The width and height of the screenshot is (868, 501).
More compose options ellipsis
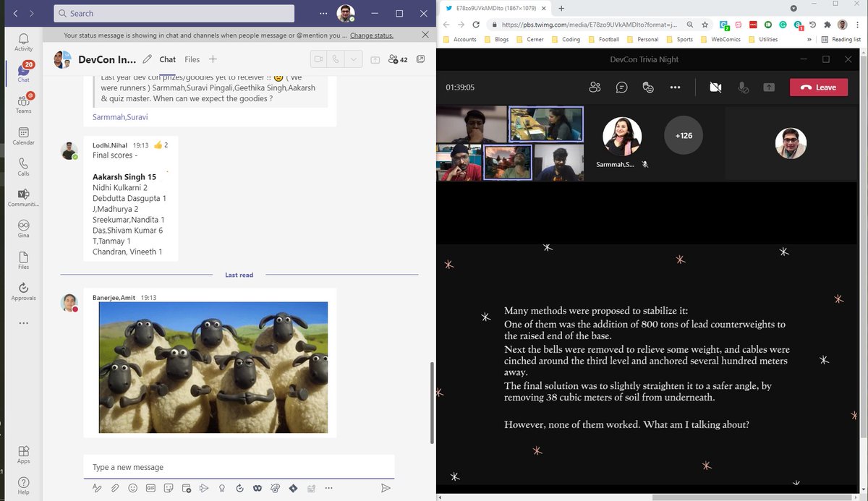329,488
